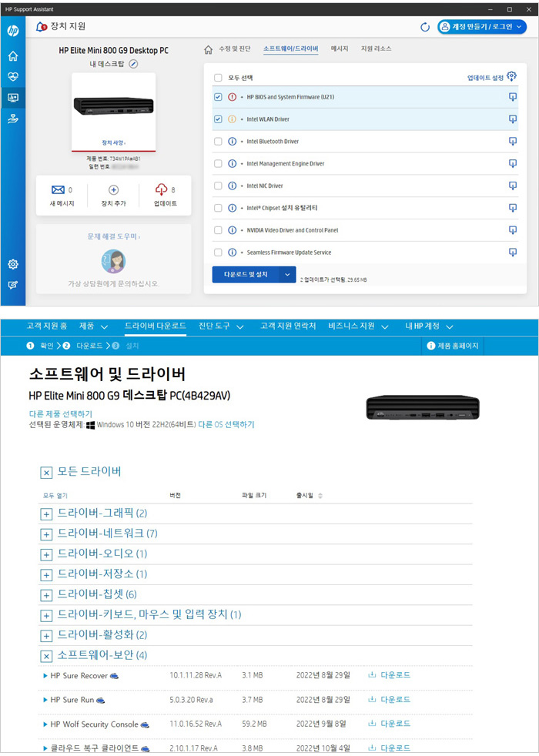The image size is (539, 756).
Task: Open the Home icon in the left sidebar
Action: pos(13,56)
